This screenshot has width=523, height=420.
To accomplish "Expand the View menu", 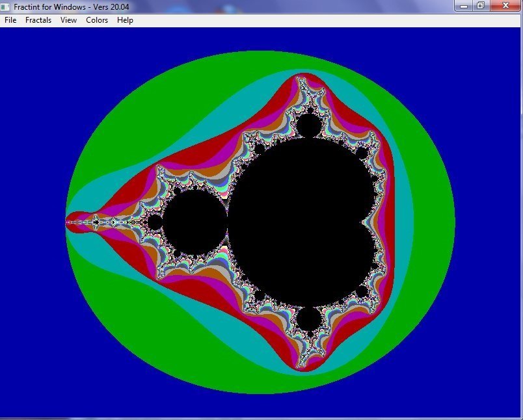I will pyautogui.click(x=68, y=20).
